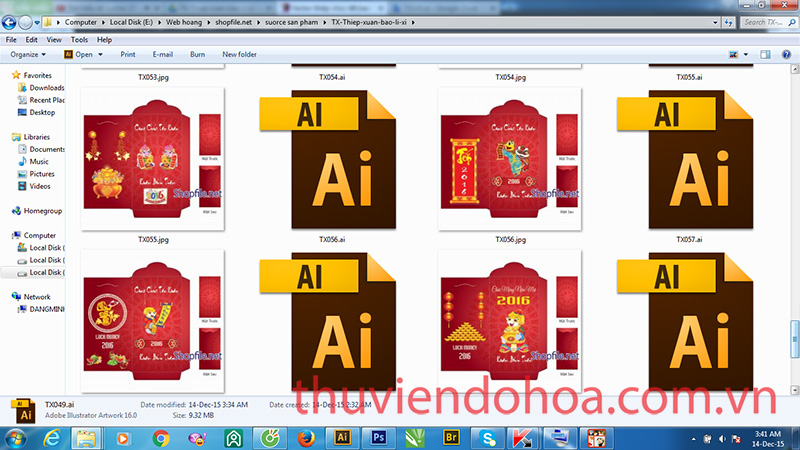
Task: Click the 'shopfile.net' breadcrumb in address bar
Action: pyautogui.click(x=233, y=22)
